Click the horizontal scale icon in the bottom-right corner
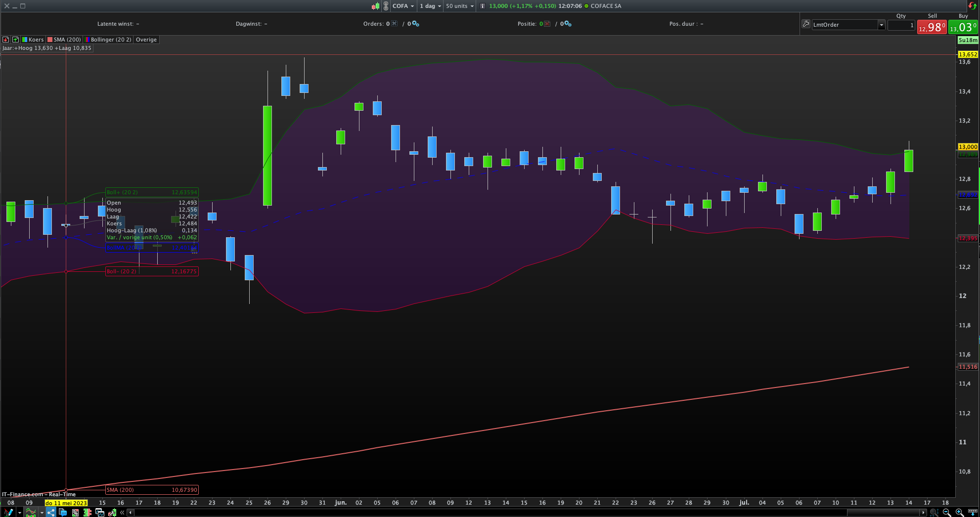980x517 pixels. pyautogui.click(x=972, y=513)
